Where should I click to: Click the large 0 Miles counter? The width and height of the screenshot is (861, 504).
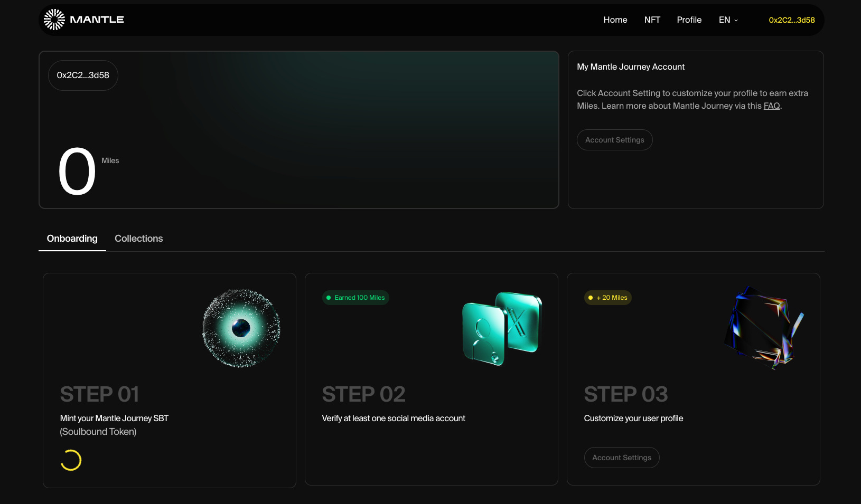(77, 172)
